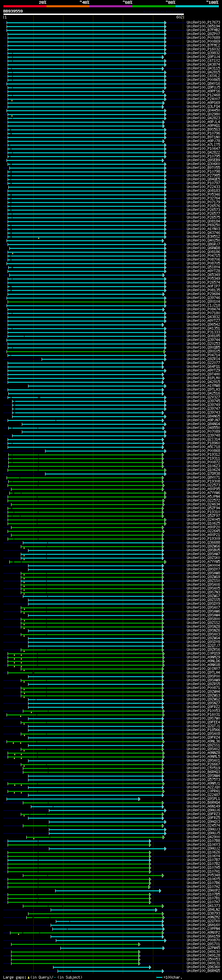Screen dimensions: 222x980
Task: Select UniRef100_C5Y519 label
Action: pyautogui.click(x=203, y=768)
